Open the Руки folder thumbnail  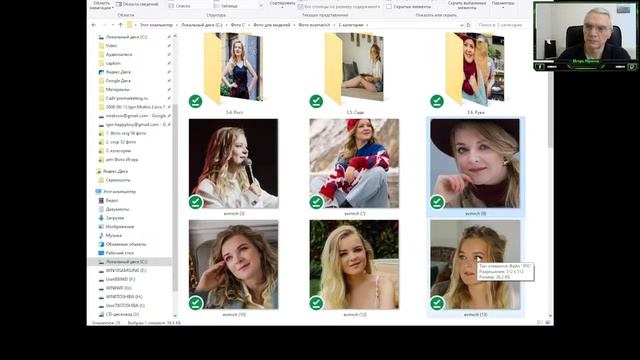tap(475, 69)
